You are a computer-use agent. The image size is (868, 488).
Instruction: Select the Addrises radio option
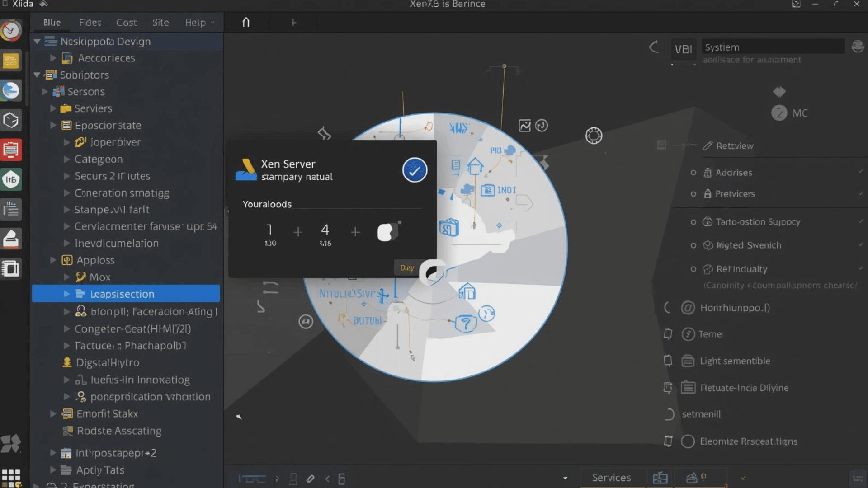pyautogui.click(x=693, y=173)
